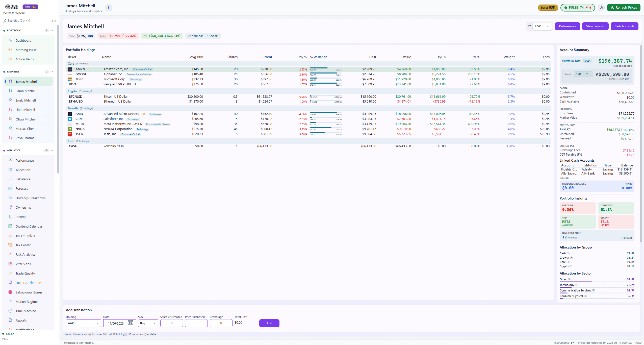Screen dimensions: 644x345
Task: Open the Morning Pulse sun icon
Action: pos(10,50)
